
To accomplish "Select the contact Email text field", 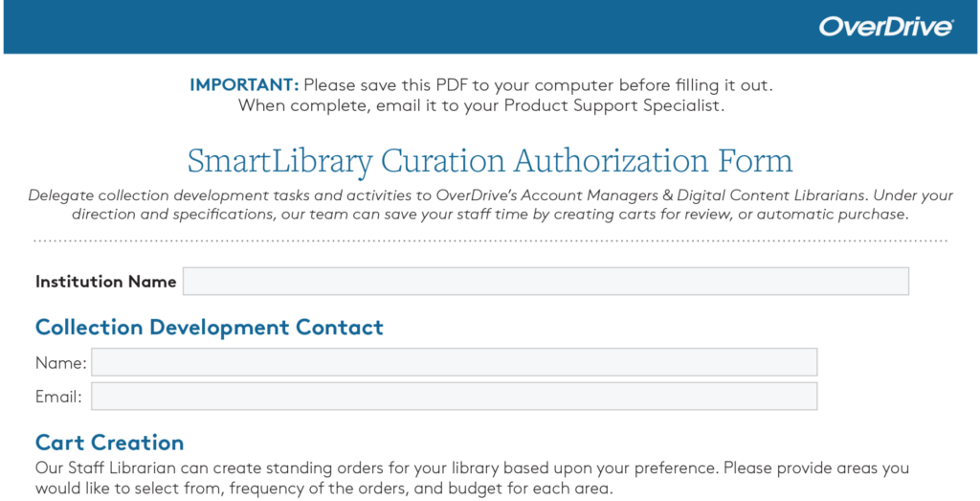I will (x=454, y=397).
